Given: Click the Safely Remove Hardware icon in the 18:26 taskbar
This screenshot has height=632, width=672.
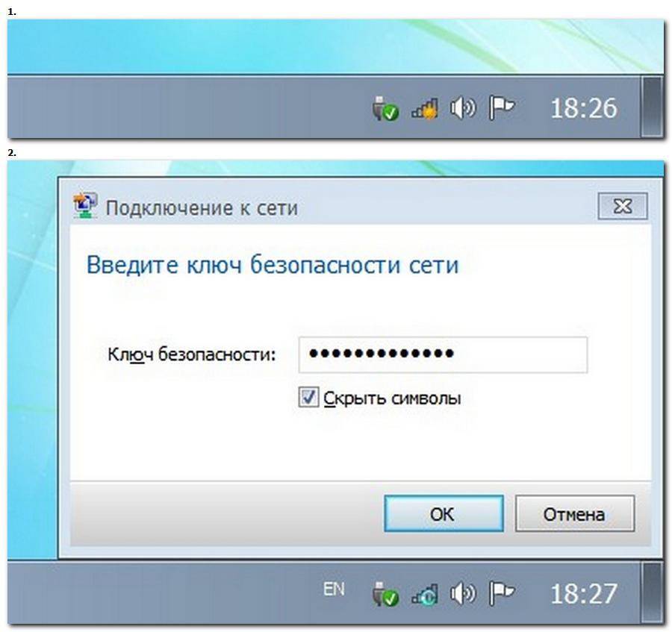Looking at the screenshot, I should [385, 108].
